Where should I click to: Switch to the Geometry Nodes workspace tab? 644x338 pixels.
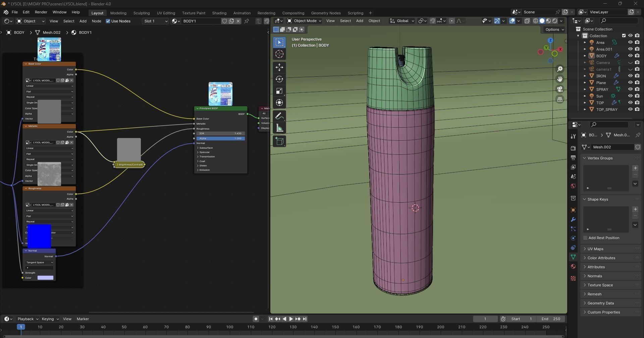pos(326,13)
